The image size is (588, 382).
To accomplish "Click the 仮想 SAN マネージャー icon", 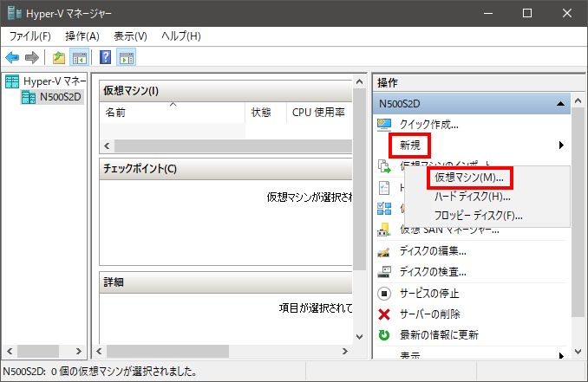I will tap(383, 230).
